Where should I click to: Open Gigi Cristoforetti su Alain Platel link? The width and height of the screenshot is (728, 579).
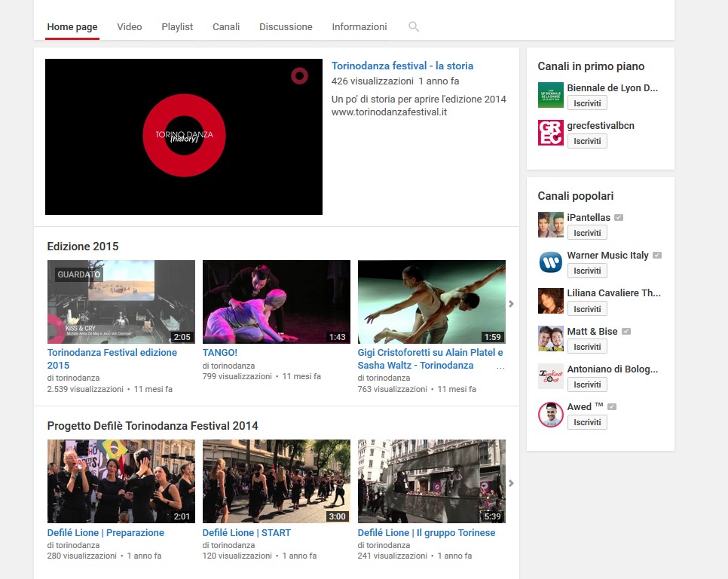pyautogui.click(x=430, y=359)
